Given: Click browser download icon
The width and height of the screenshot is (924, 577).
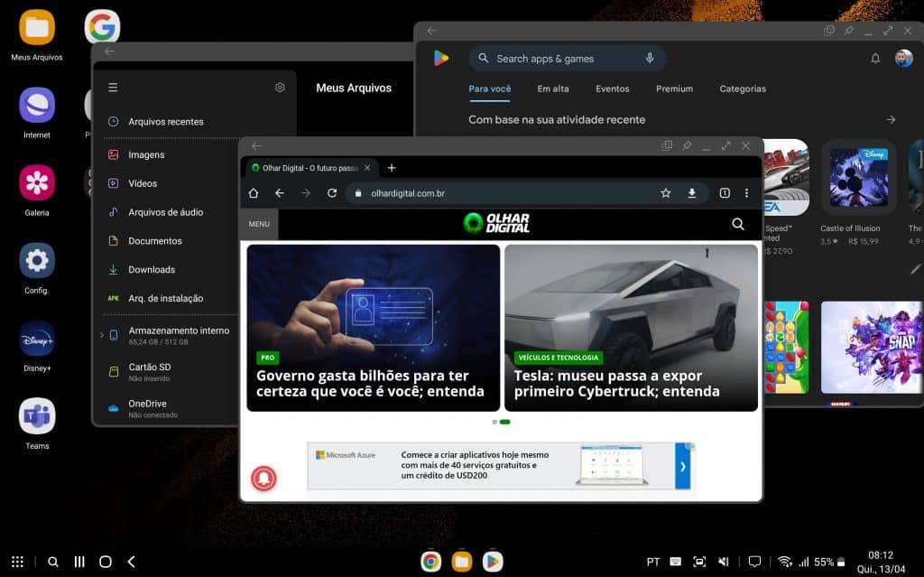Looking at the screenshot, I should click(x=692, y=193).
